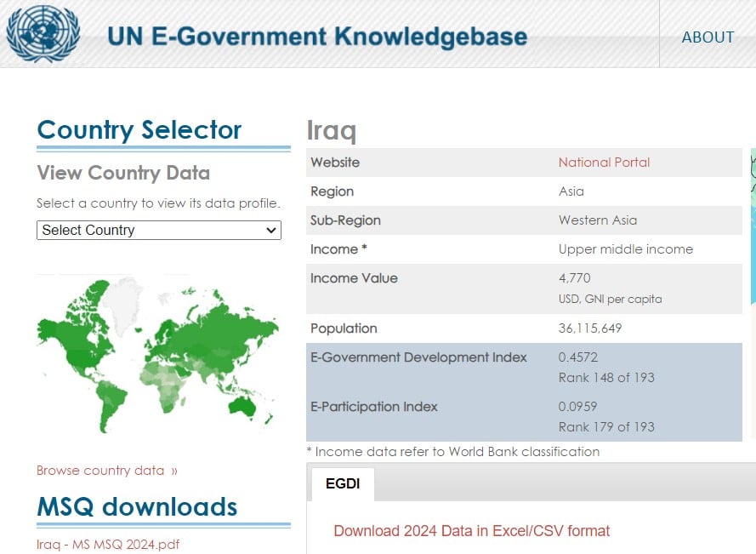
Task: Open the ABOUT menu item
Action: click(708, 37)
